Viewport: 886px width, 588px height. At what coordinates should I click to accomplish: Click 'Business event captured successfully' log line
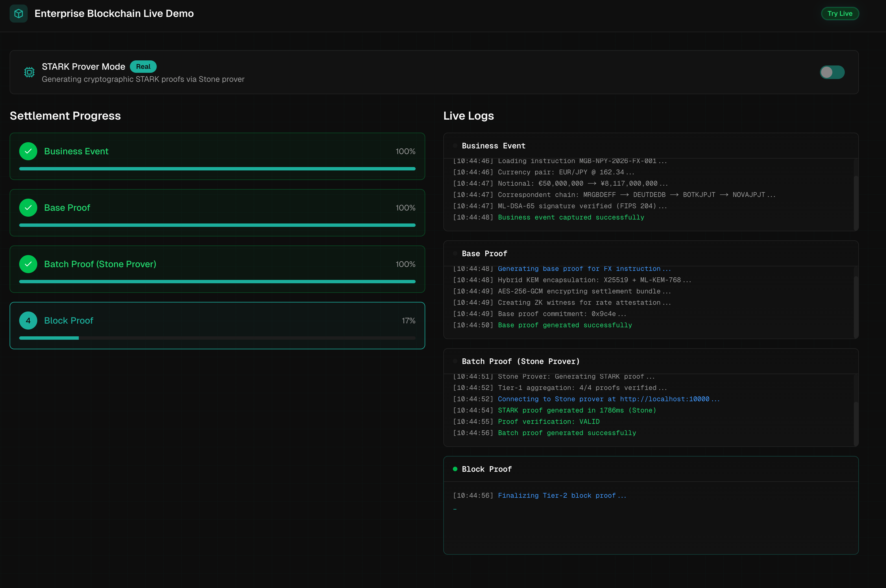(x=548, y=217)
